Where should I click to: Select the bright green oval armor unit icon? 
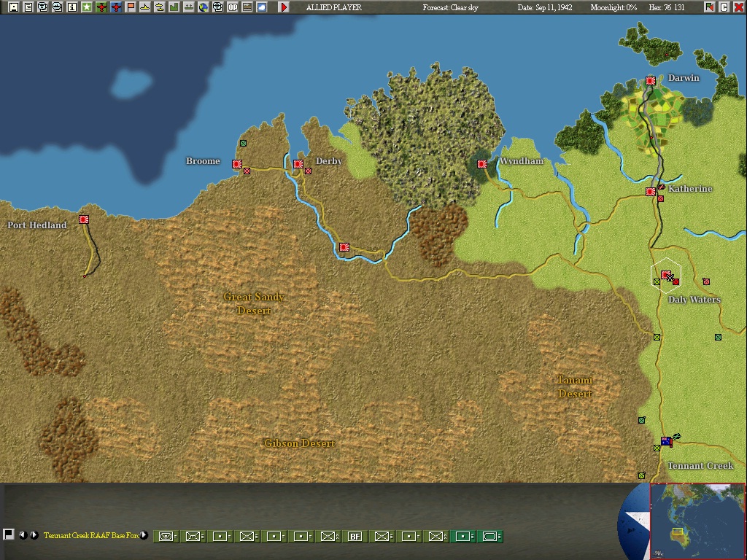pos(490,537)
